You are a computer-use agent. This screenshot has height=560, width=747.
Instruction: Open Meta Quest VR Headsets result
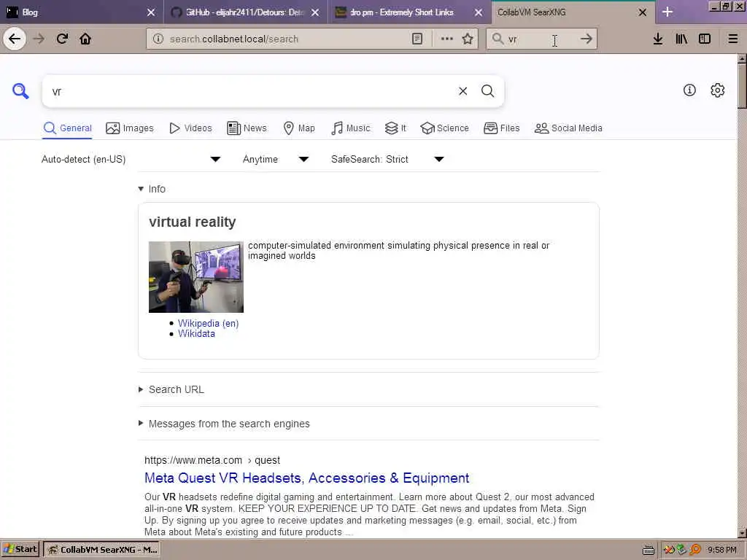(x=307, y=478)
